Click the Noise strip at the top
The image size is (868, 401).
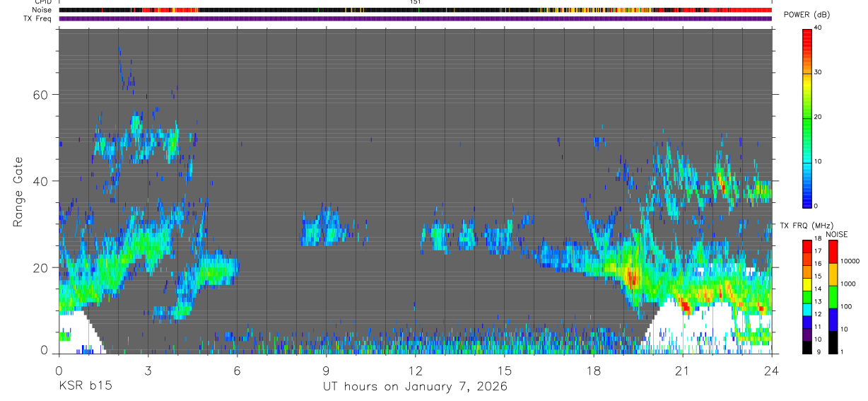pyautogui.click(x=415, y=10)
